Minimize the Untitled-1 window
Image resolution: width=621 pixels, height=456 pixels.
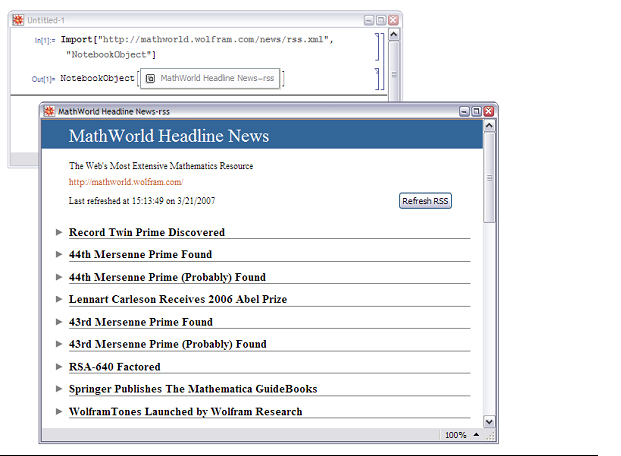[369, 20]
